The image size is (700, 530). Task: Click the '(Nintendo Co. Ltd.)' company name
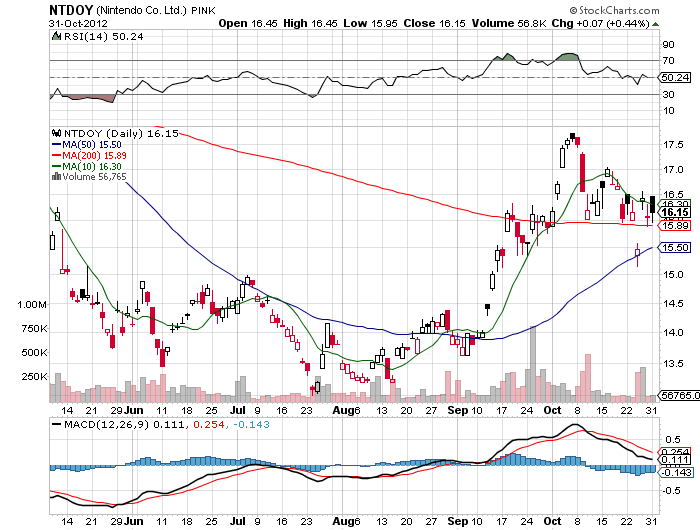(x=142, y=10)
